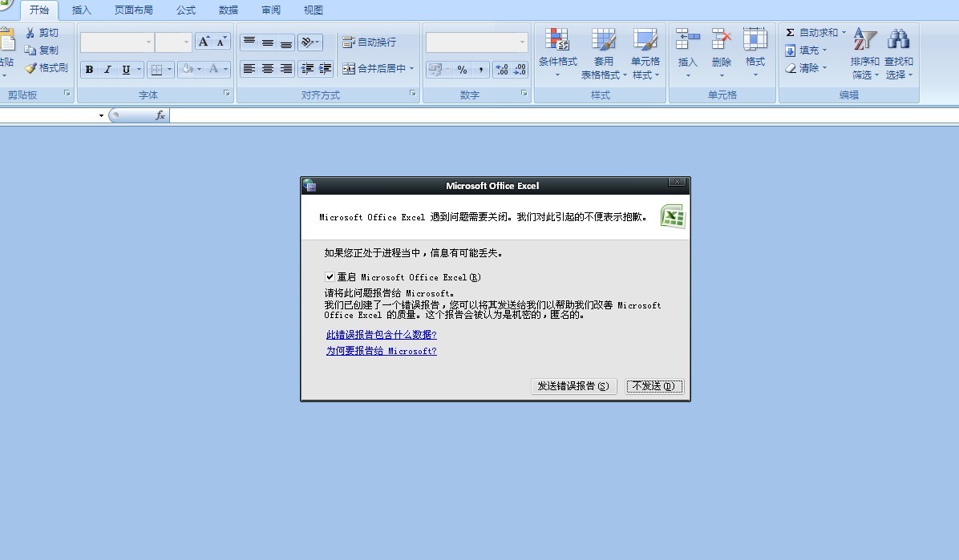This screenshot has height=560, width=959.
Task: Open Format as Table (套用表格格式)
Action: pyautogui.click(x=604, y=53)
